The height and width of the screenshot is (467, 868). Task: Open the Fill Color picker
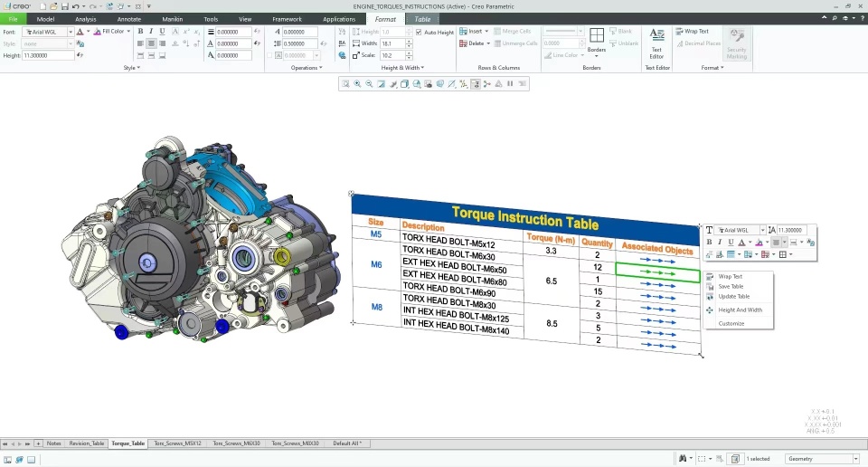click(112, 32)
